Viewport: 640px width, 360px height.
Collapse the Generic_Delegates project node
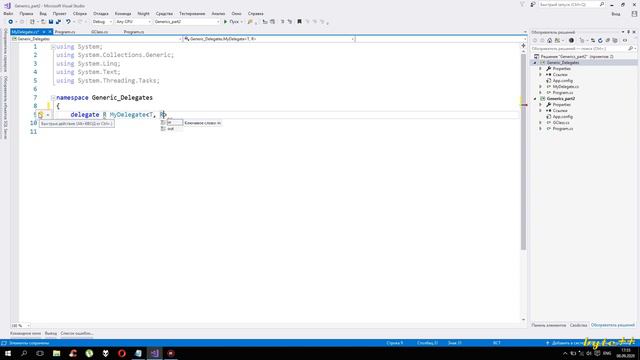pyautogui.click(x=535, y=63)
